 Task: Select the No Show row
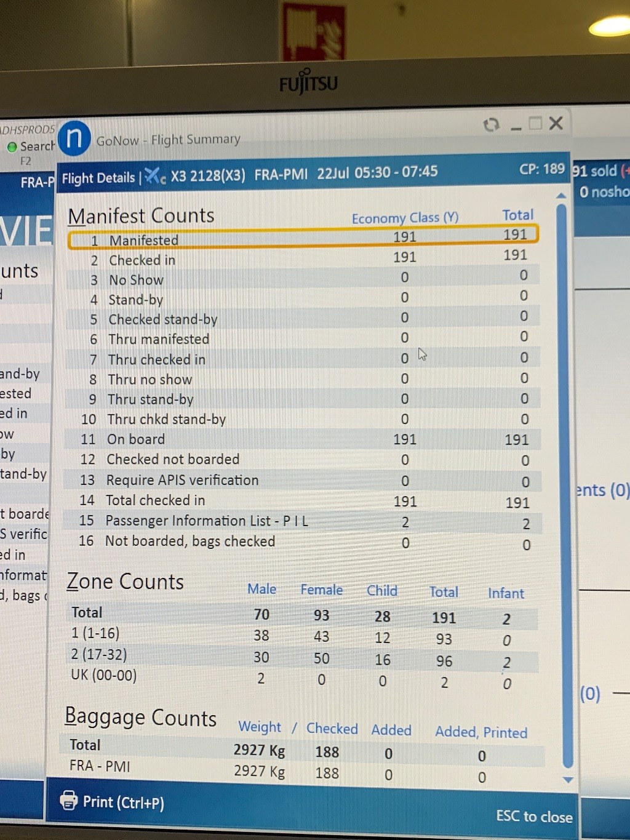[303, 279]
